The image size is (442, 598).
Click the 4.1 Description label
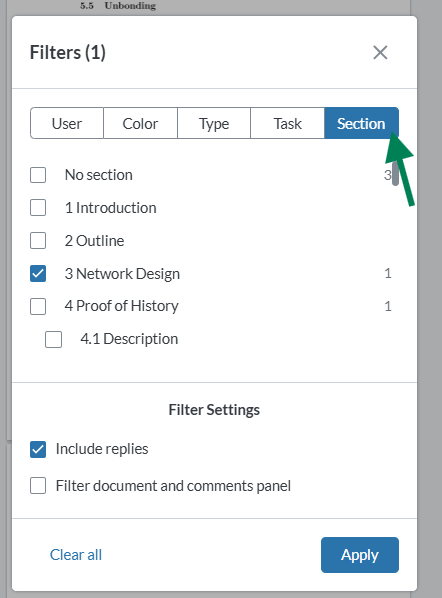[129, 339]
